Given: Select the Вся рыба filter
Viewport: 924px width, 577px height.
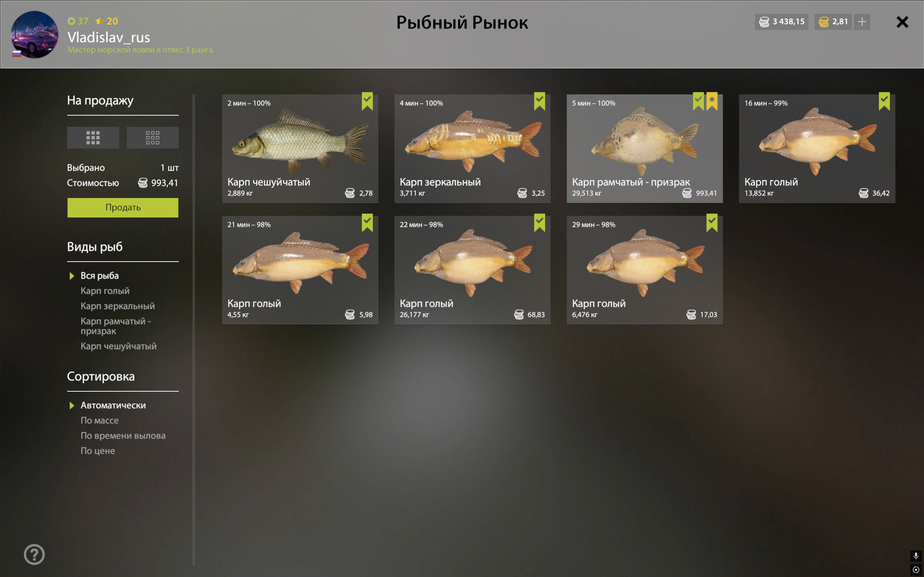Looking at the screenshot, I should [100, 276].
